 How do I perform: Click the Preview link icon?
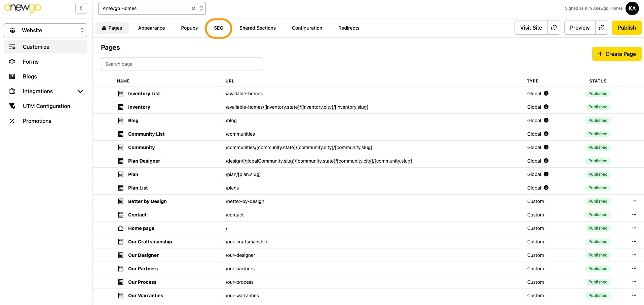point(602,28)
